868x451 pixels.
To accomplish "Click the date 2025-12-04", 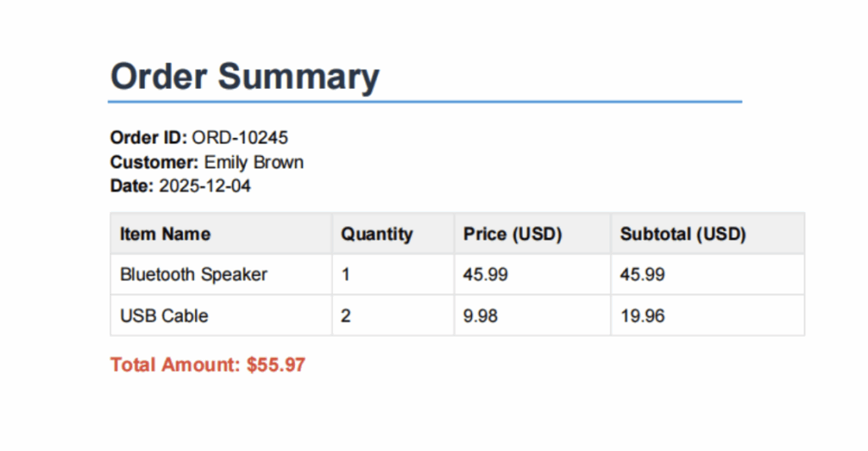I will click(x=204, y=186).
